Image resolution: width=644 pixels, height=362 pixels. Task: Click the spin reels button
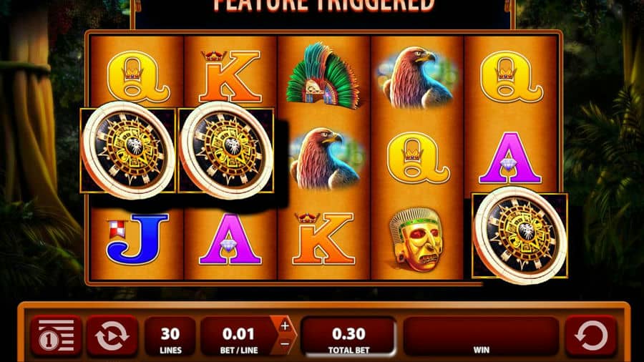(590, 336)
